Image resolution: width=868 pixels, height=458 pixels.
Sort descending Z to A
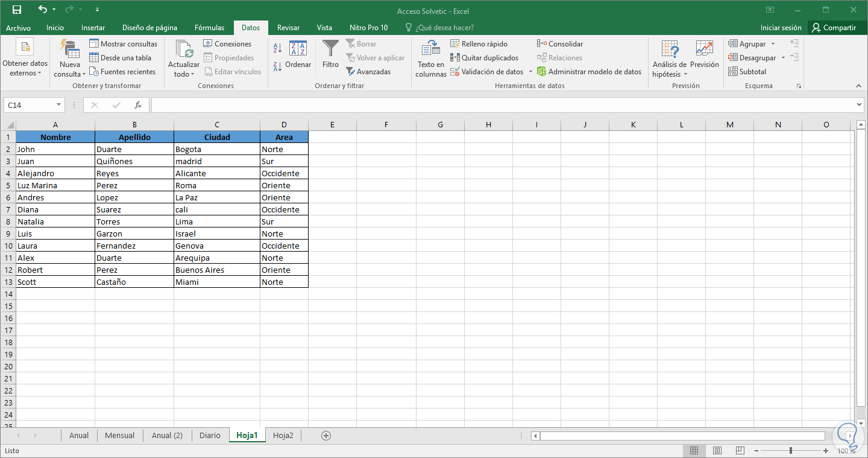(278, 67)
